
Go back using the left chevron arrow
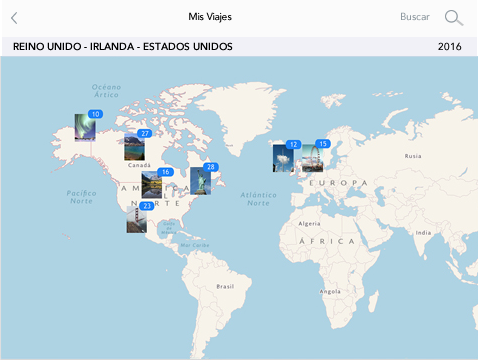(14, 18)
